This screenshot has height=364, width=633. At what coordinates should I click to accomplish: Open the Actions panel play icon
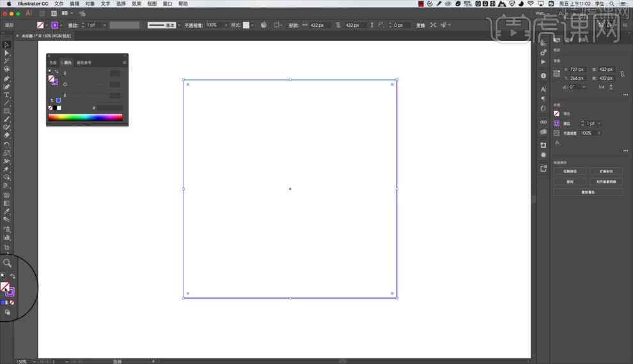(543, 62)
